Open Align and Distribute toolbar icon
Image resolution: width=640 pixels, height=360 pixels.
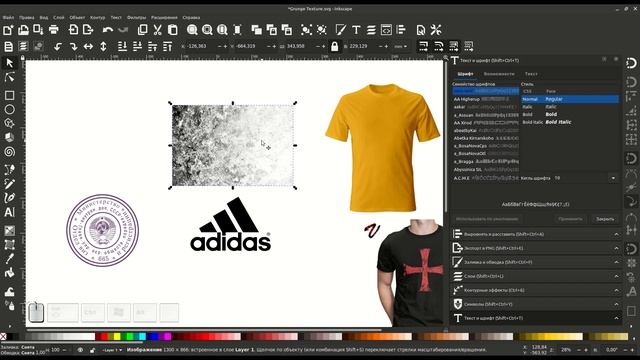click(x=401, y=30)
